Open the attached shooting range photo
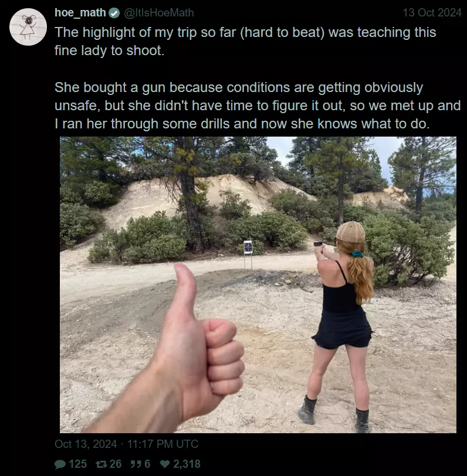 point(258,285)
